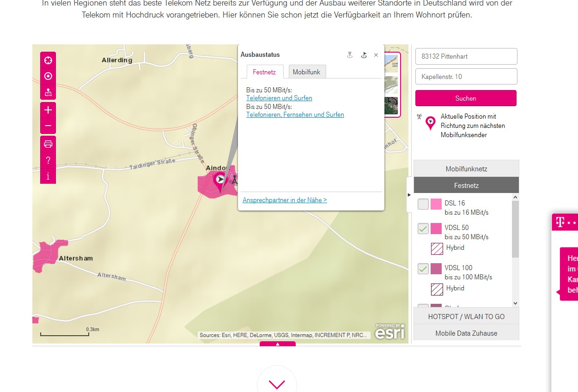Zoom out with the minus button
The height and width of the screenshot is (392, 578).
(48, 126)
